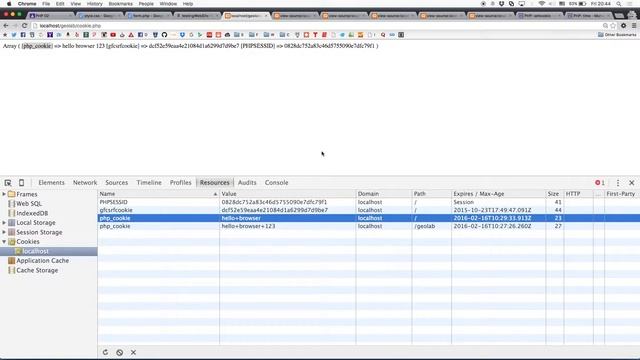
Task: Open the GitHub bookmark icon
Action: pyautogui.click(x=164, y=35)
